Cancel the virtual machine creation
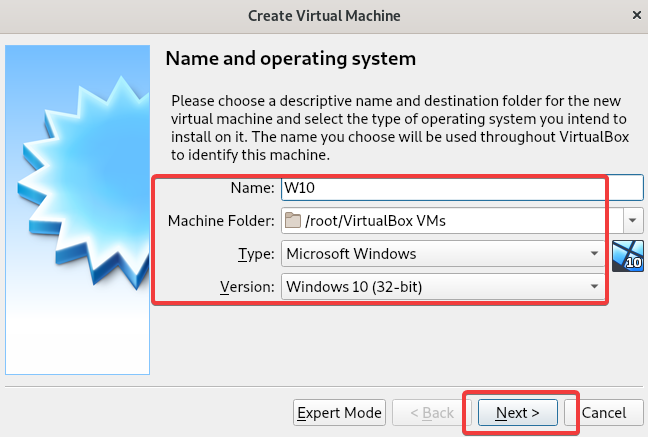The width and height of the screenshot is (648, 437). 604,413
